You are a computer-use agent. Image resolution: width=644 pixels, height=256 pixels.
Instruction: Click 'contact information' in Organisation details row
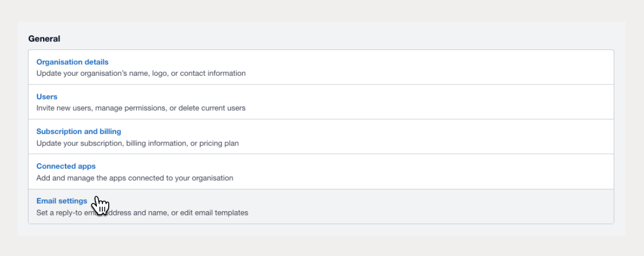(x=213, y=74)
